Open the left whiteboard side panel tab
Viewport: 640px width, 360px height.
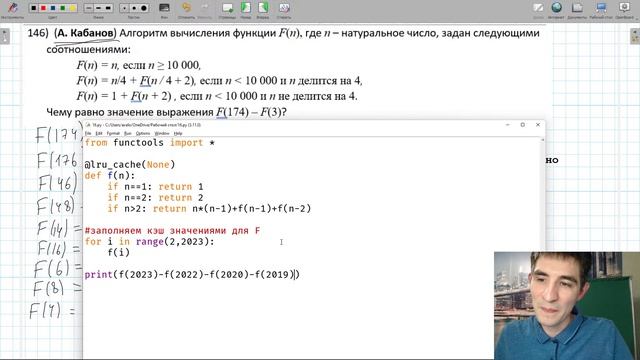(x=5, y=36)
